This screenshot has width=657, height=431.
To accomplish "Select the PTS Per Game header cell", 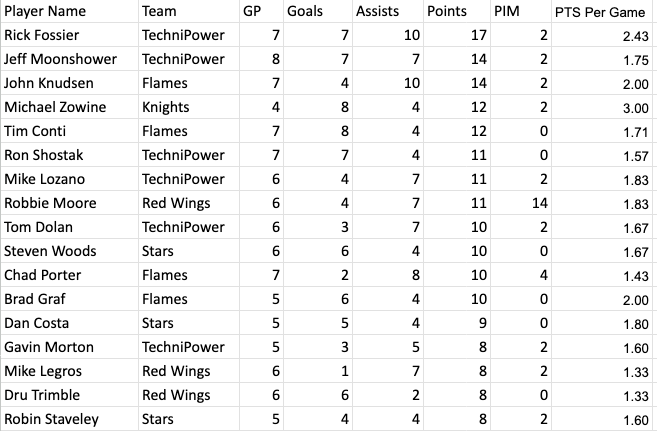I will (603, 11).
